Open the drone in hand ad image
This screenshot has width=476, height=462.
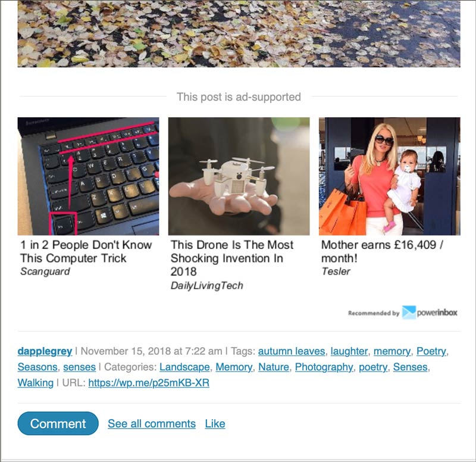239,176
